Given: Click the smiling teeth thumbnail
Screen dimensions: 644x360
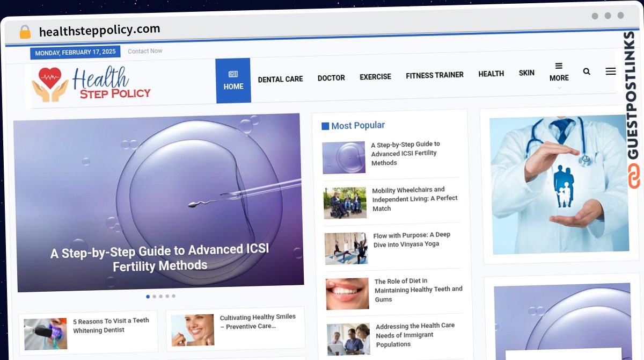Looking at the screenshot, I should pos(347,293).
